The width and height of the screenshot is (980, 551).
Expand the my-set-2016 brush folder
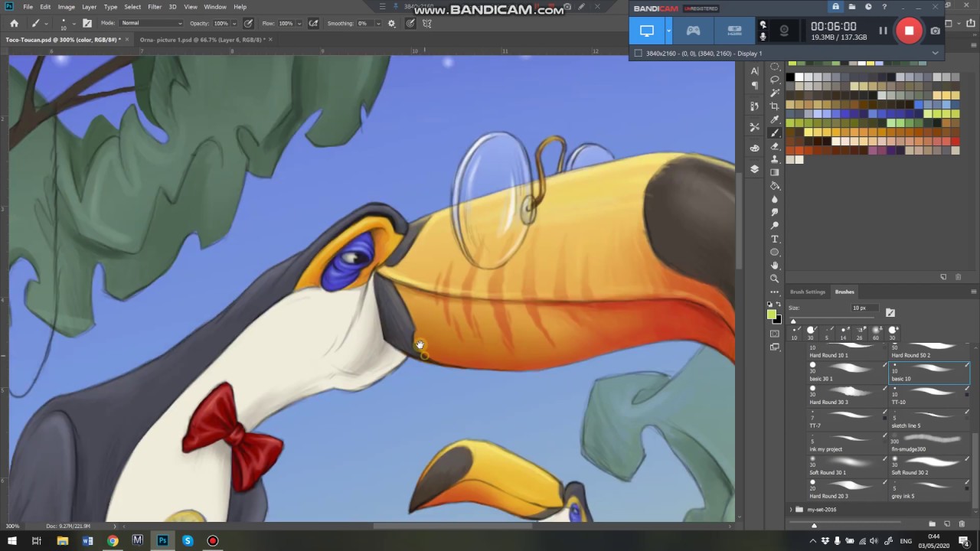click(791, 510)
